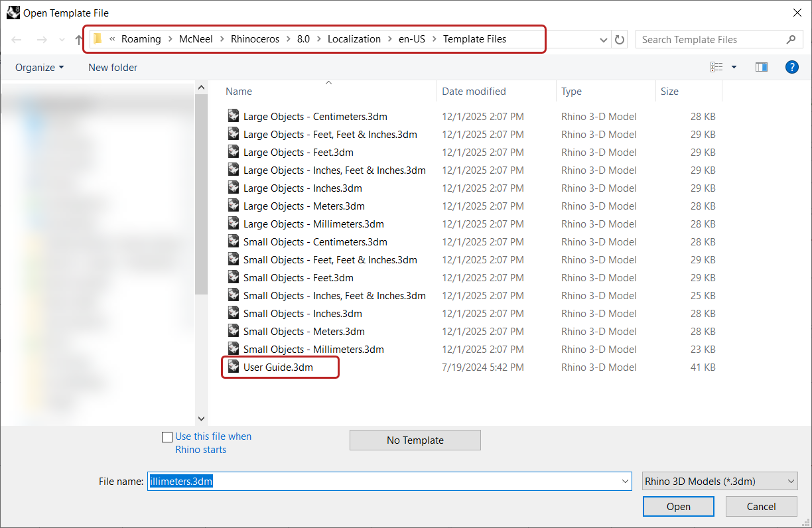Click the file icon for Small Objects - Meters.3dm
This screenshot has width=812, height=528.
pos(233,331)
